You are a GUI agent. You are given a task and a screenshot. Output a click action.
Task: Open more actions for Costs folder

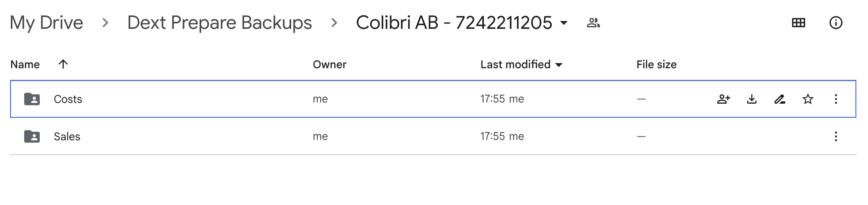(836, 99)
